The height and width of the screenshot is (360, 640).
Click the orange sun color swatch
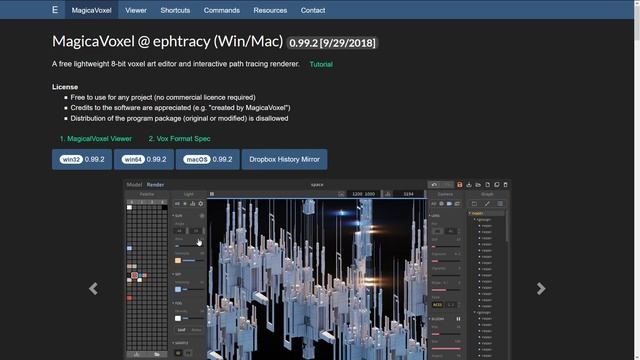click(x=178, y=260)
